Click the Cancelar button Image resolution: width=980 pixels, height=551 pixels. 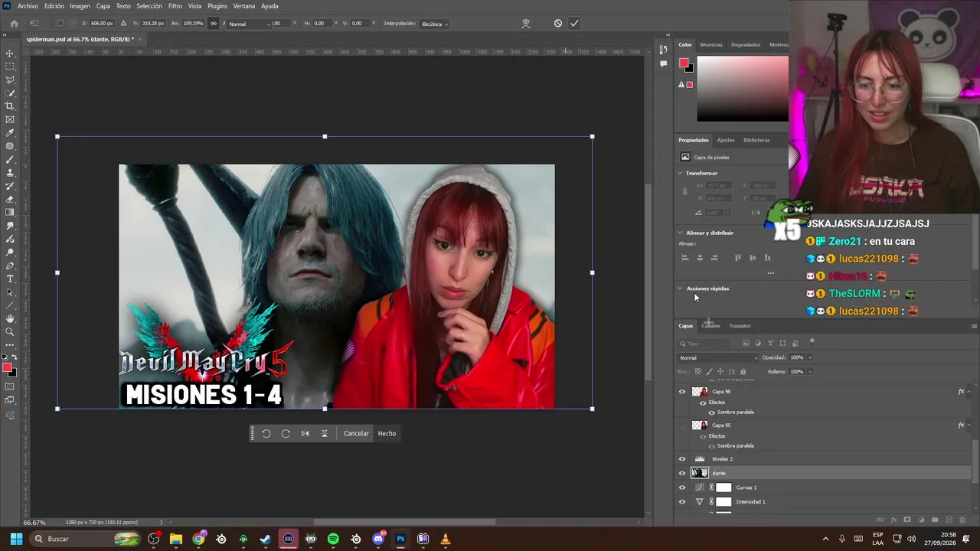pos(356,433)
